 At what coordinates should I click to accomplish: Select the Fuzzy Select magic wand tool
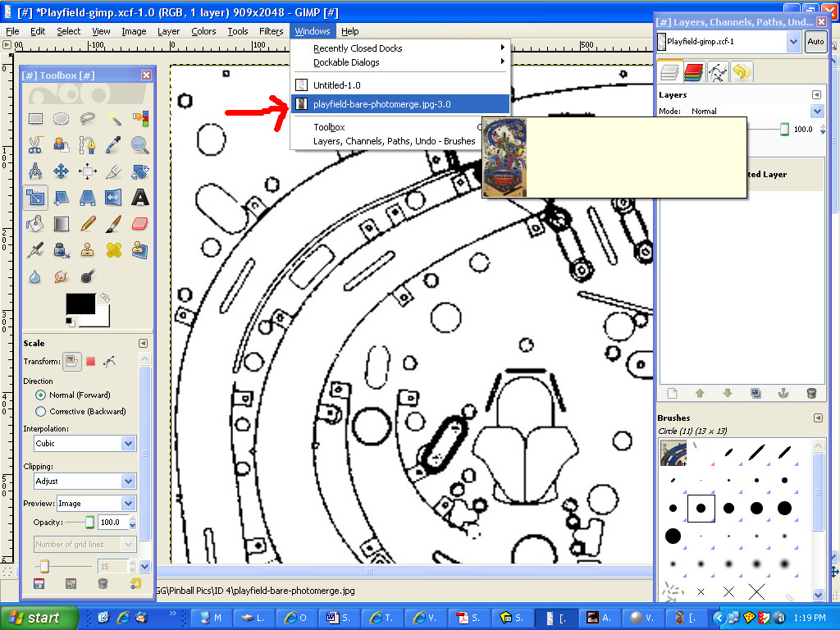(114, 120)
